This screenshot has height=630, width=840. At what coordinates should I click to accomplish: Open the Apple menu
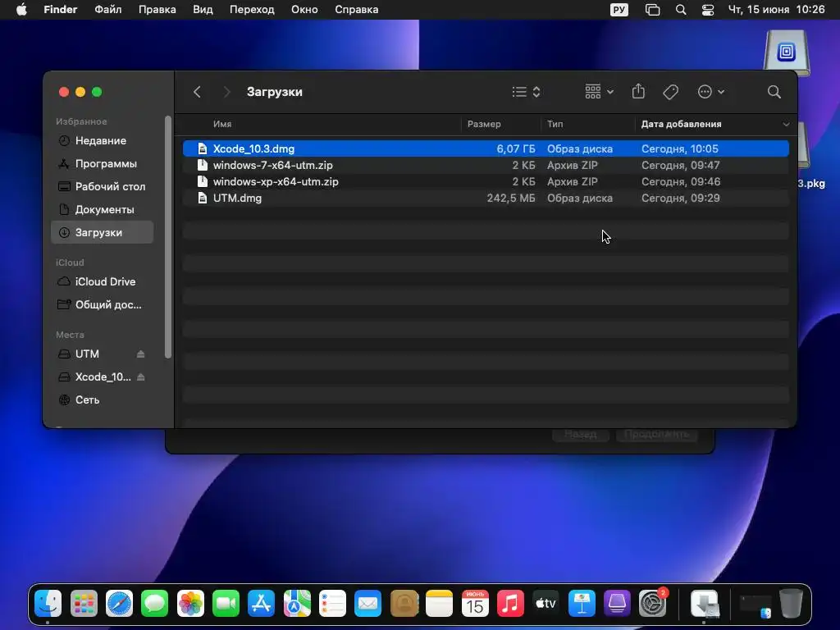pyautogui.click(x=21, y=10)
